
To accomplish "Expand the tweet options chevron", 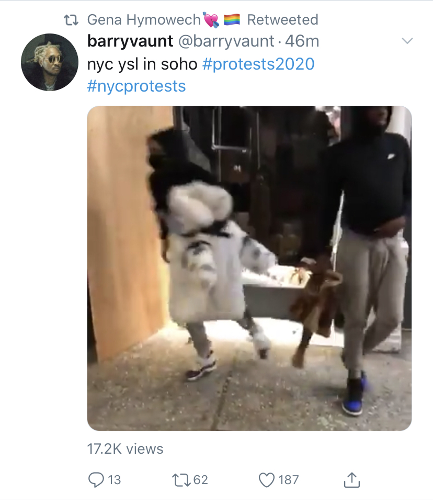I will [407, 41].
